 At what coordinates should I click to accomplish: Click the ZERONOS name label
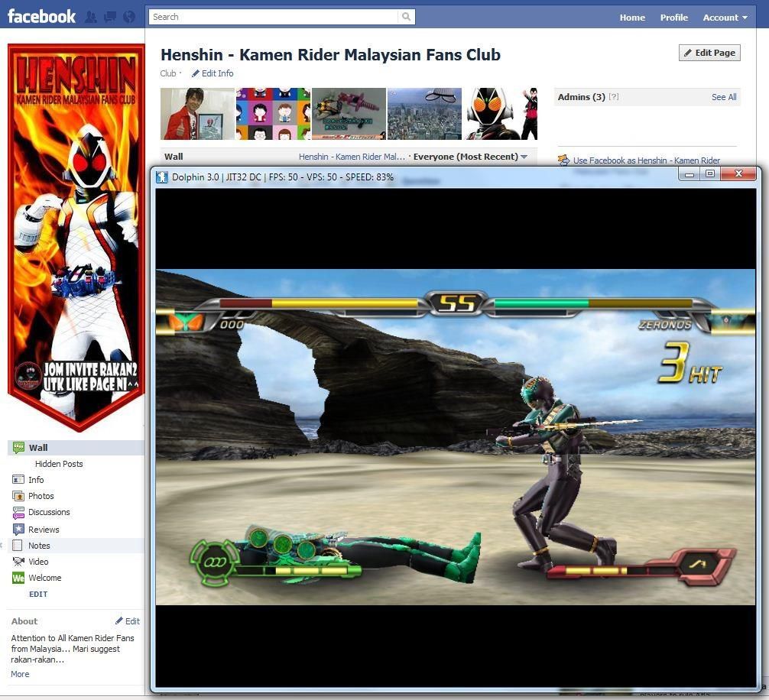click(x=665, y=325)
